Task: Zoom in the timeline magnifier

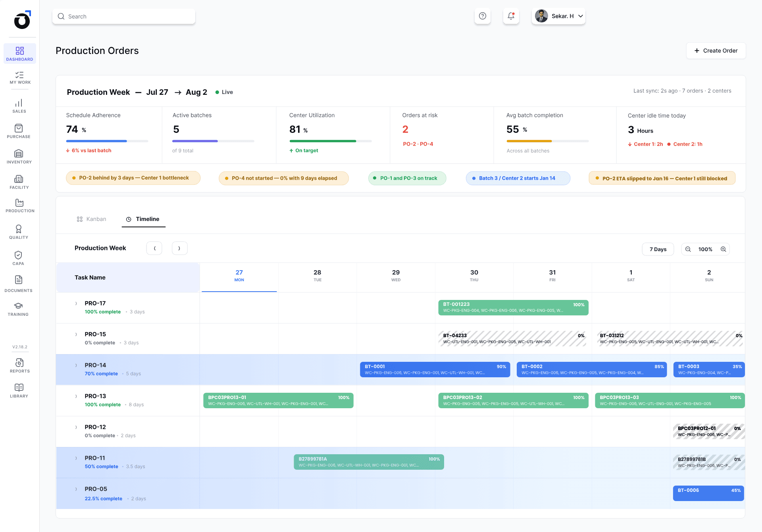Action: click(x=724, y=249)
